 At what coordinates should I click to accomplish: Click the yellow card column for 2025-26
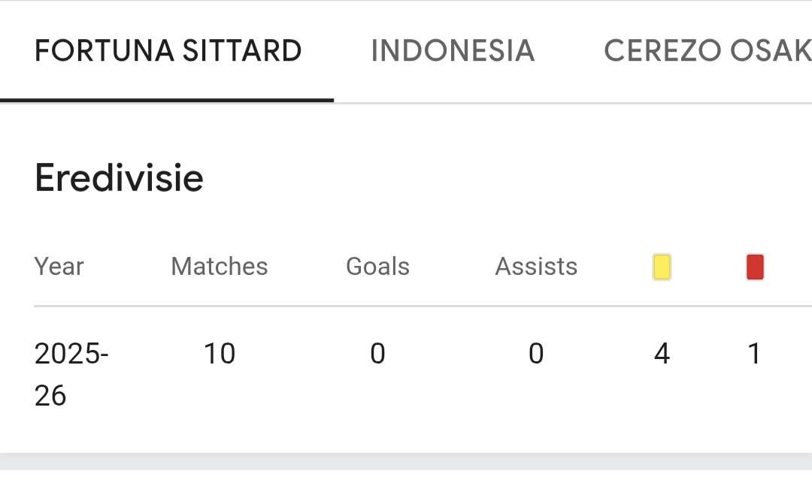[662, 353]
